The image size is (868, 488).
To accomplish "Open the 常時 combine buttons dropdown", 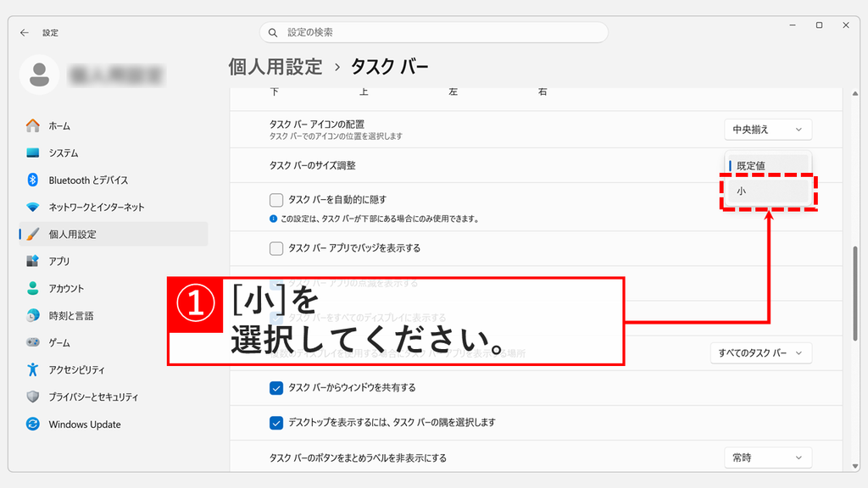I will coord(768,457).
